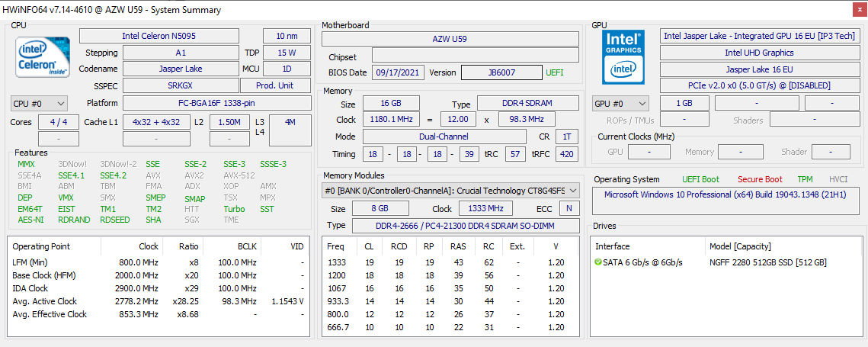The height and width of the screenshot is (347, 868).
Task: Click the BIOS Date 09/17/2021 field
Action: click(x=398, y=72)
